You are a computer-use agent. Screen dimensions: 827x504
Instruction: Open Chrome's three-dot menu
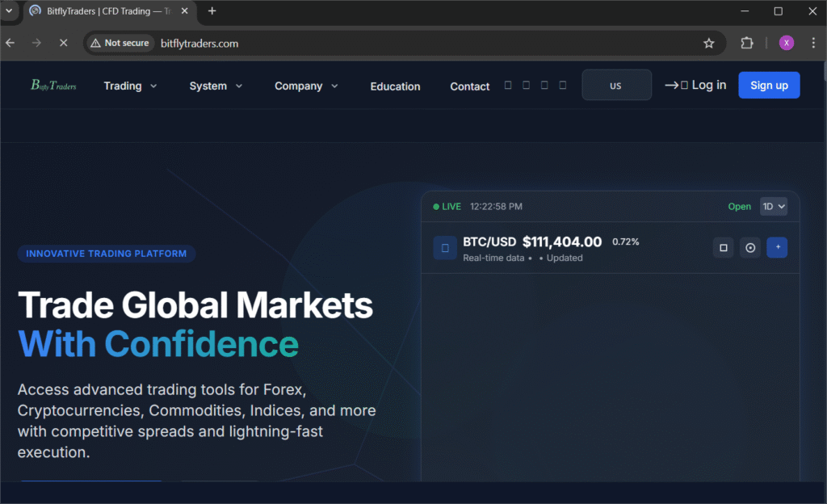[x=813, y=43]
